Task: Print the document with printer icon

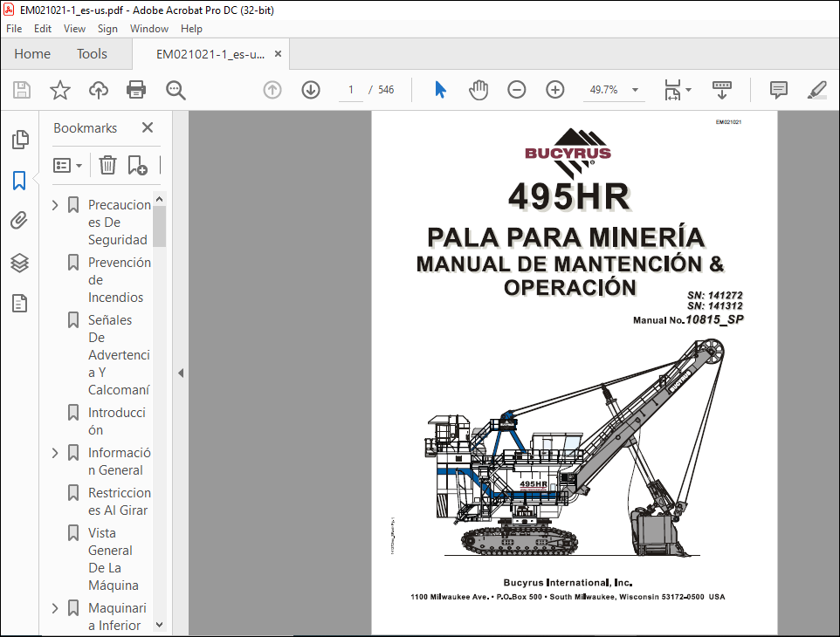Action: coord(136,90)
